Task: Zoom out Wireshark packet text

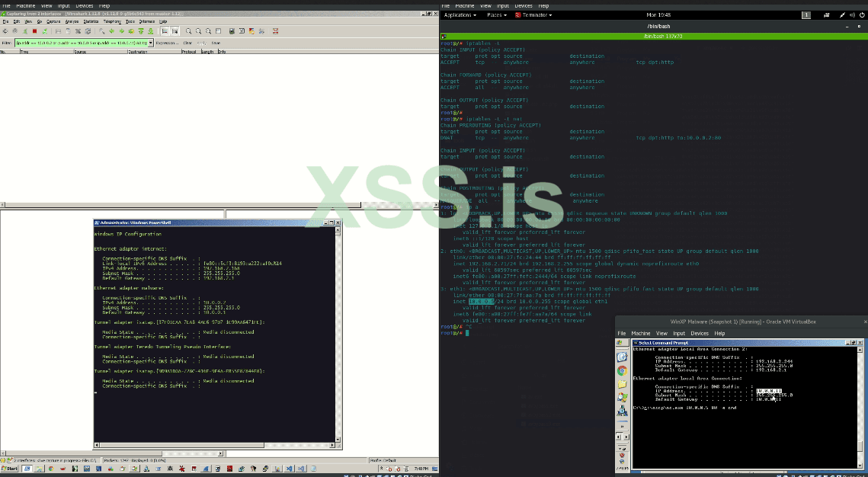Action: tap(198, 31)
